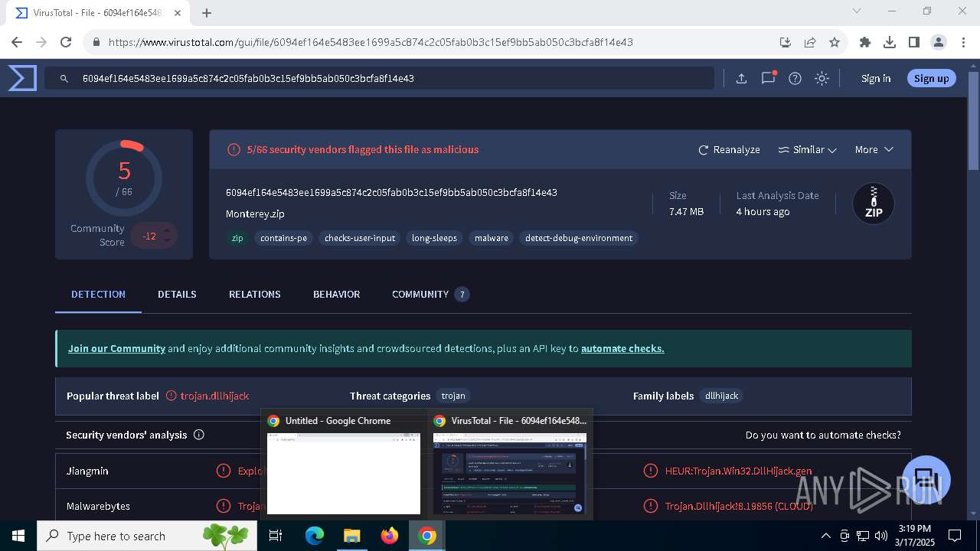
Task: Switch to the BEHAVIOR tab
Action: 336,294
